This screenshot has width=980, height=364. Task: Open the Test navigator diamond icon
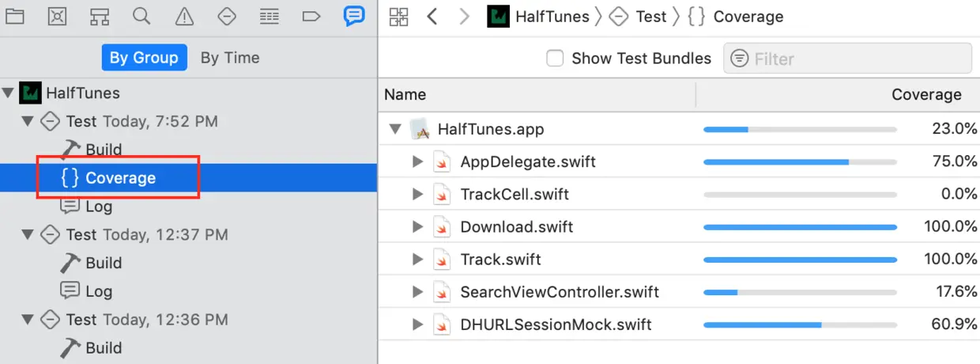tap(227, 16)
